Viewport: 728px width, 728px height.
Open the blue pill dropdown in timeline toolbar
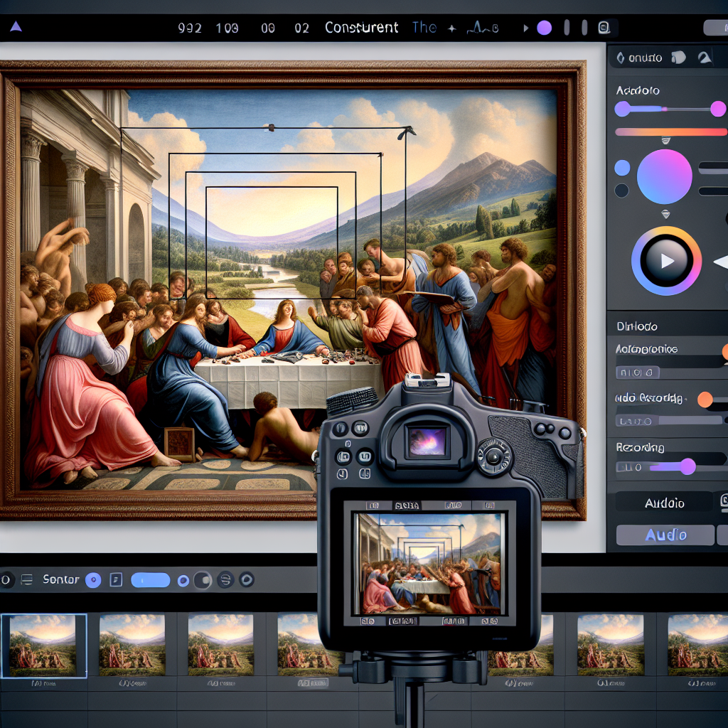pyautogui.click(x=151, y=579)
